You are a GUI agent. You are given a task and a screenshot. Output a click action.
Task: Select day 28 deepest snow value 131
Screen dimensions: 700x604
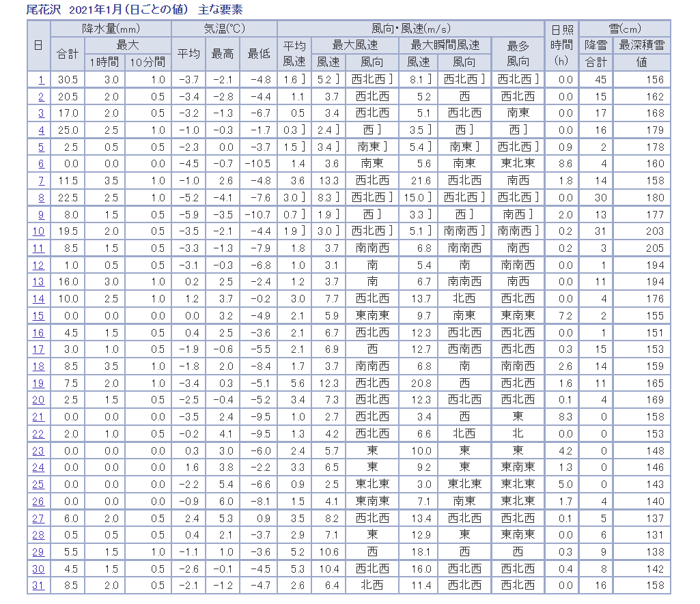[x=655, y=535]
